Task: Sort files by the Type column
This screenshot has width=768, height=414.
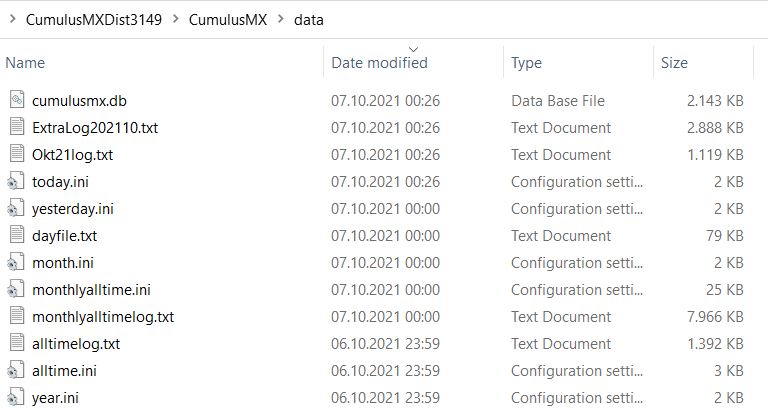Action: pos(526,63)
